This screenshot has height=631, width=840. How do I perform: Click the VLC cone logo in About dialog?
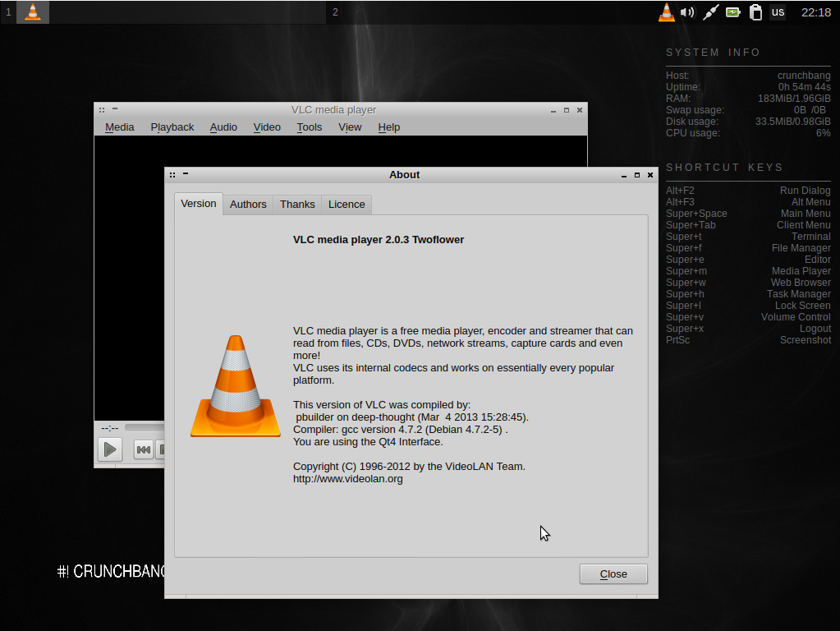[x=236, y=386]
